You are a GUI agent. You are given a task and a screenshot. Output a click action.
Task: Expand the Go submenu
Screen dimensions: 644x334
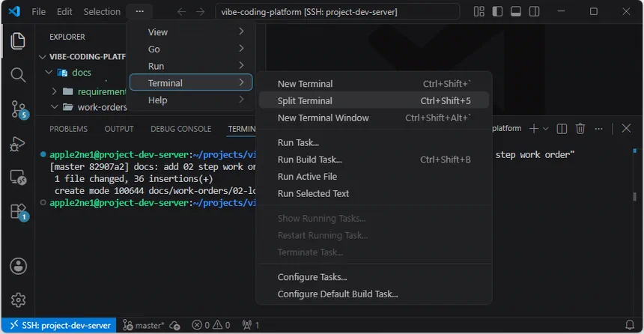point(191,49)
